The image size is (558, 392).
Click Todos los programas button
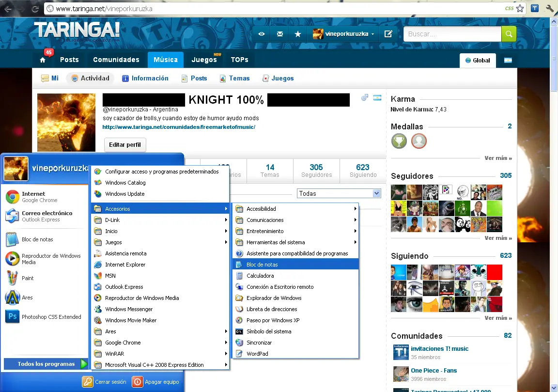pos(46,364)
